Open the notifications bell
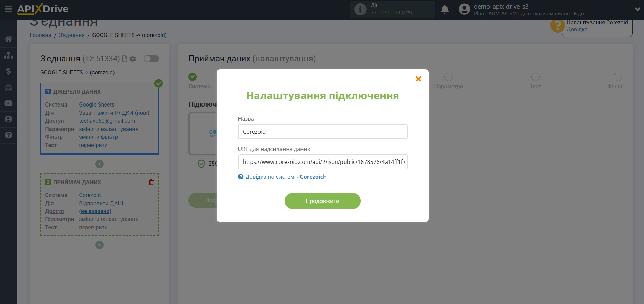The height and width of the screenshot is (304, 644). [x=445, y=9]
